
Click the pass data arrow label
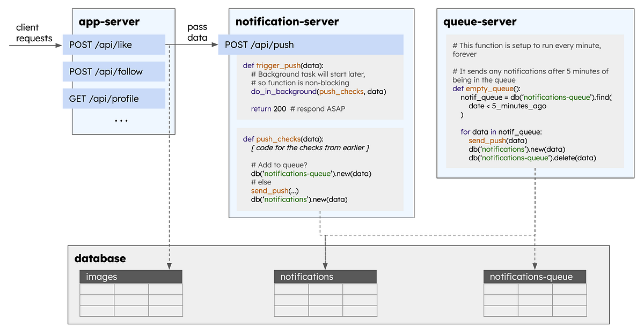pos(197,32)
